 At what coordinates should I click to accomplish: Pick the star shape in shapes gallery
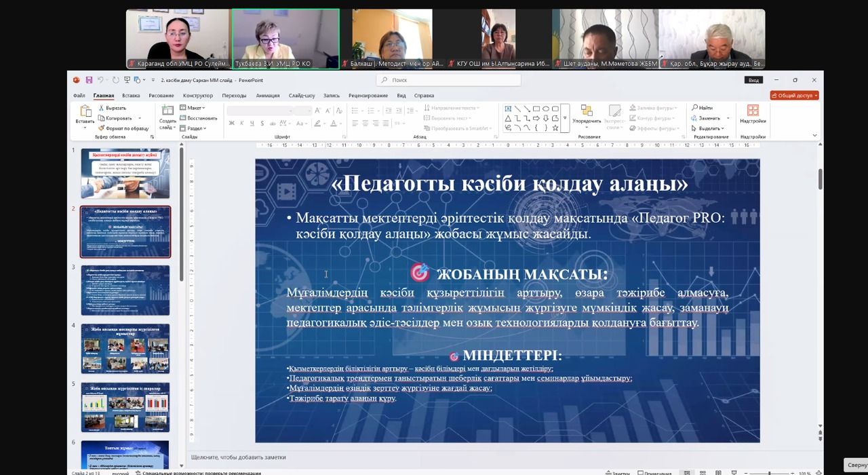(x=555, y=128)
